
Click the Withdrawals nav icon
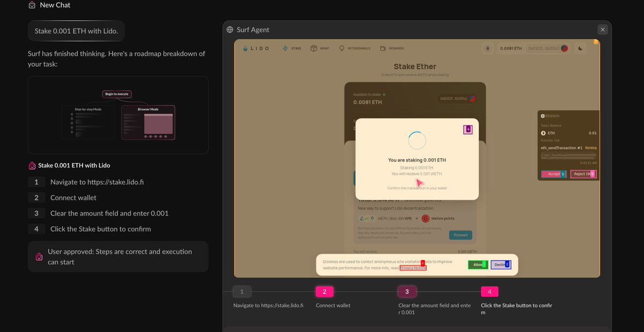pos(341,48)
